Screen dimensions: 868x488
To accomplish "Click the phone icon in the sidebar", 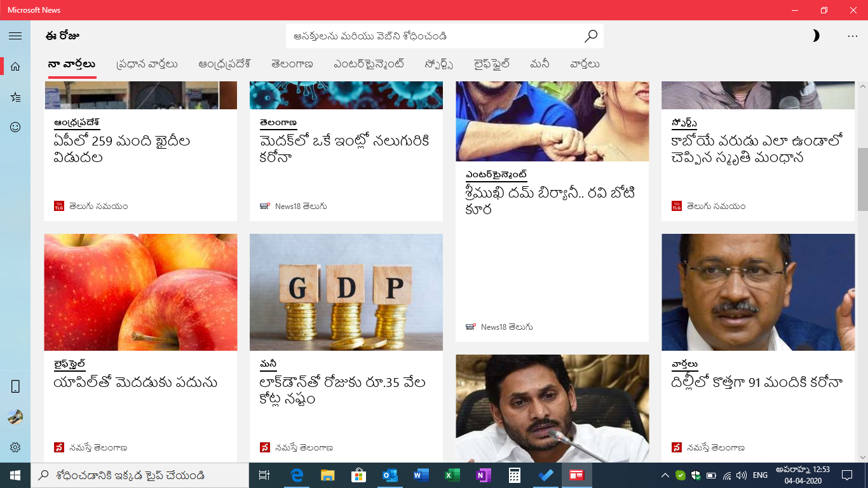I will coord(15,386).
